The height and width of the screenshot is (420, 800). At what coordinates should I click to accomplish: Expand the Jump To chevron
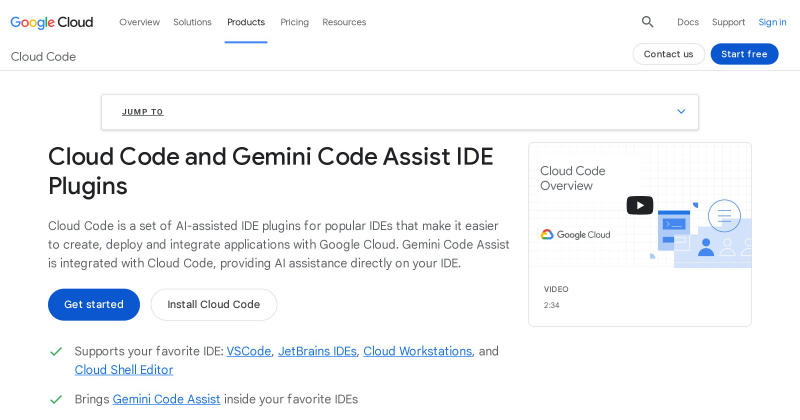681,111
